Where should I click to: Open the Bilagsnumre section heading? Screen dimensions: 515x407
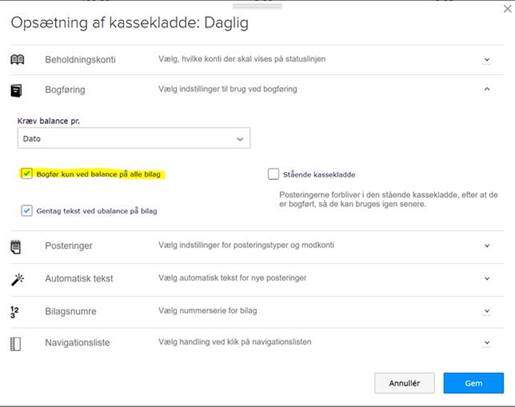[x=71, y=311]
